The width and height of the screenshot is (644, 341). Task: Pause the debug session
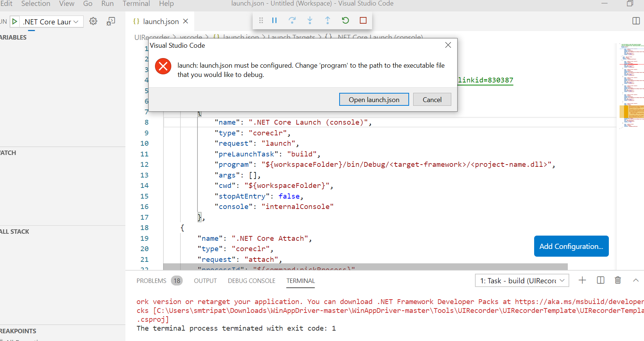click(x=274, y=20)
